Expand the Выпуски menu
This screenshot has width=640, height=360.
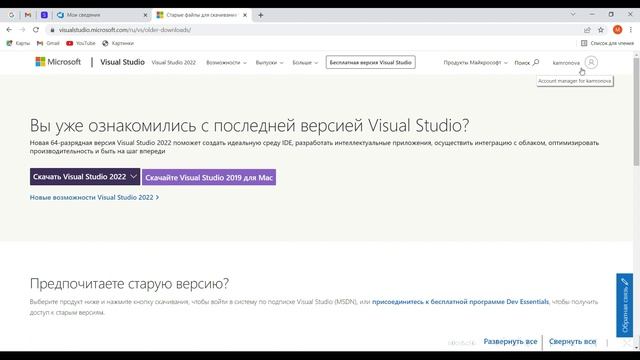(x=269, y=63)
